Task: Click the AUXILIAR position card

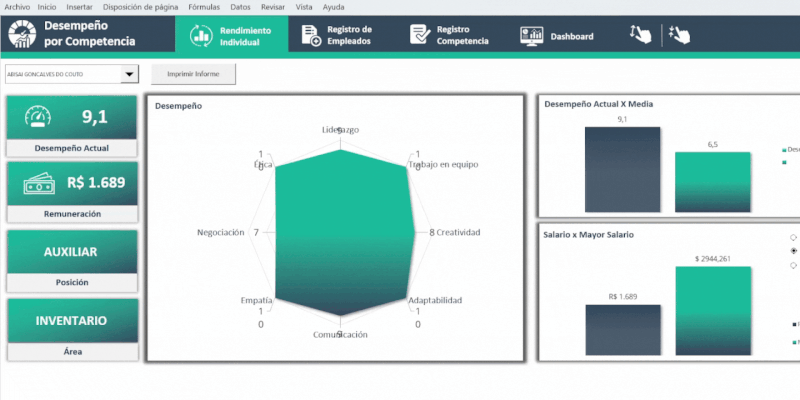Action: 70,252
